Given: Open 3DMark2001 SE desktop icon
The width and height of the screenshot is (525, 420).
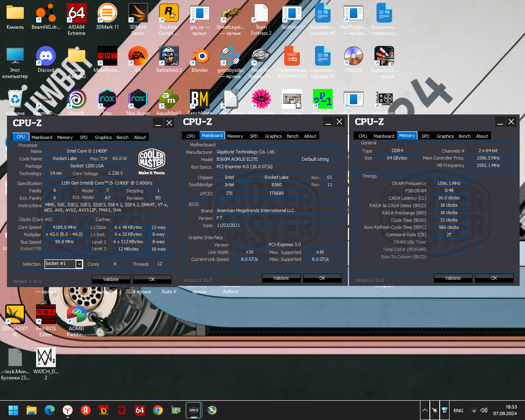Looking at the screenshot, I should point(15,321).
